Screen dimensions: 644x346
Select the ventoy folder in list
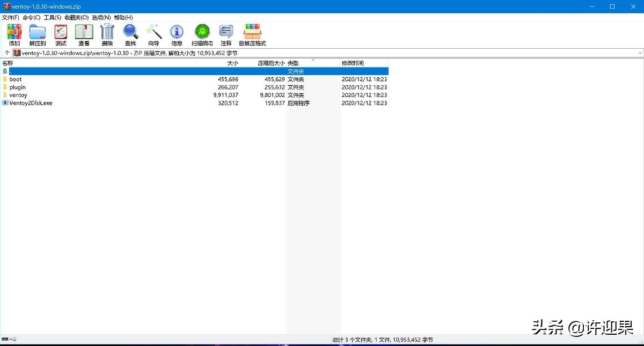coord(18,95)
